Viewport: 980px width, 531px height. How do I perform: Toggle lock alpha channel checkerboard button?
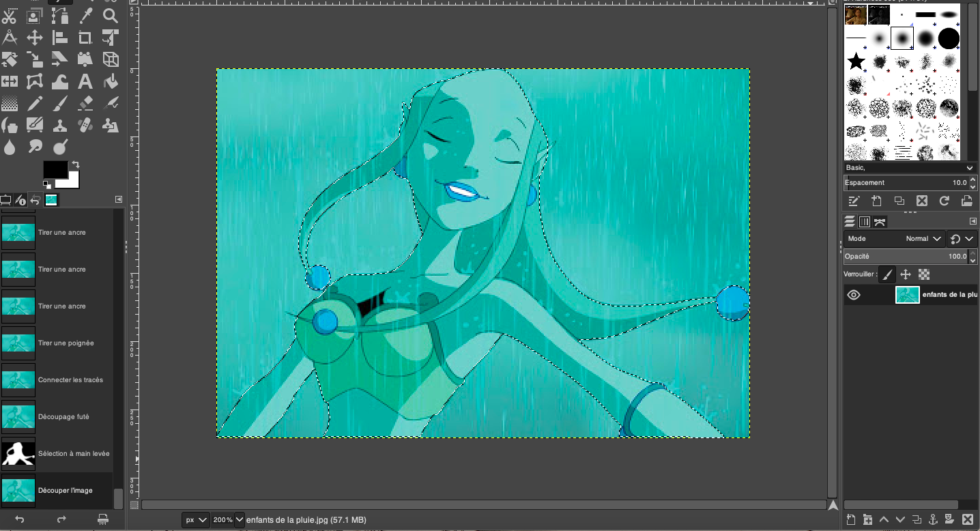[924, 274]
